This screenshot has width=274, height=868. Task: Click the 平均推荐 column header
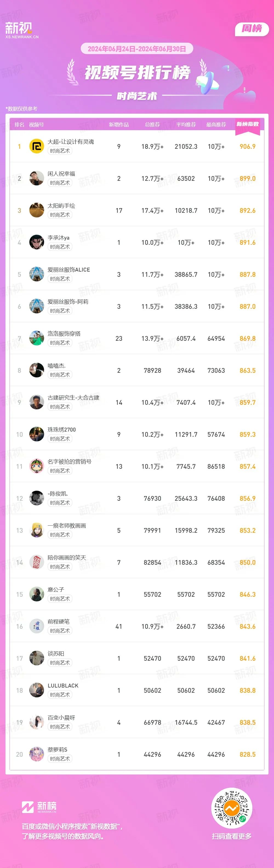186,125
